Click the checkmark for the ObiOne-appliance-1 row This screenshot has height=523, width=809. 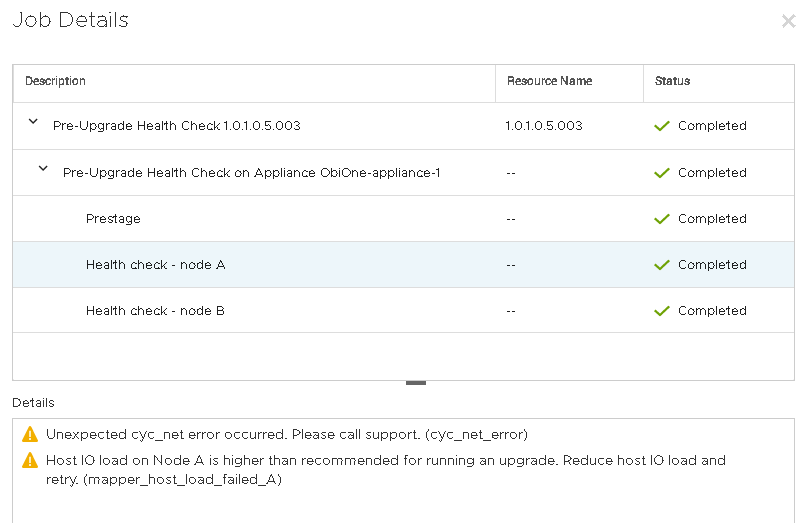661,173
